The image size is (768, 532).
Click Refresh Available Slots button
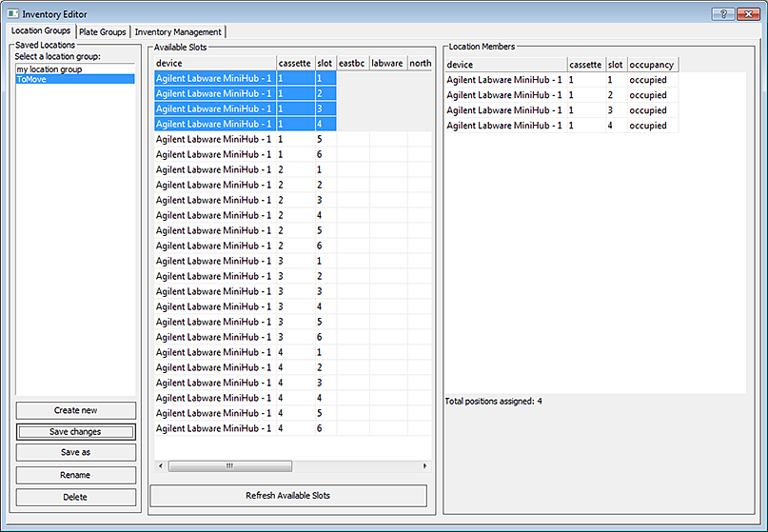point(288,496)
